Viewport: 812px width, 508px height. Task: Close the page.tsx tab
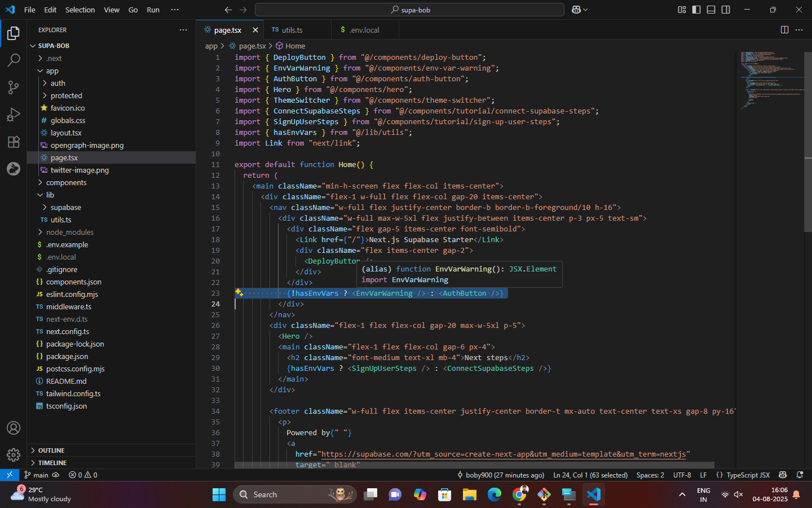255,30
